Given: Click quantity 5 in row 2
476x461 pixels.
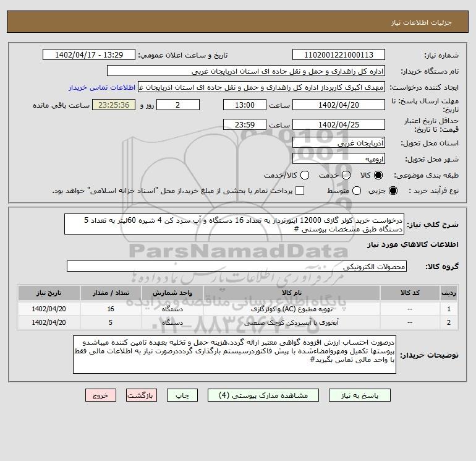Looking at the screenshot, I should (111, 322).
